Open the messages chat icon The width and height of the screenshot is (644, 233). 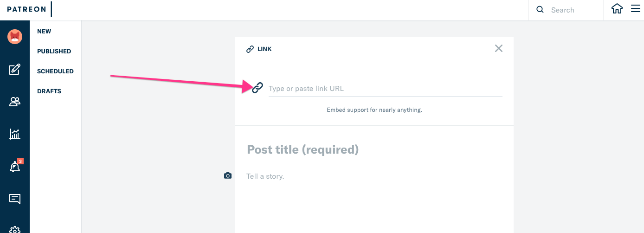15,199
